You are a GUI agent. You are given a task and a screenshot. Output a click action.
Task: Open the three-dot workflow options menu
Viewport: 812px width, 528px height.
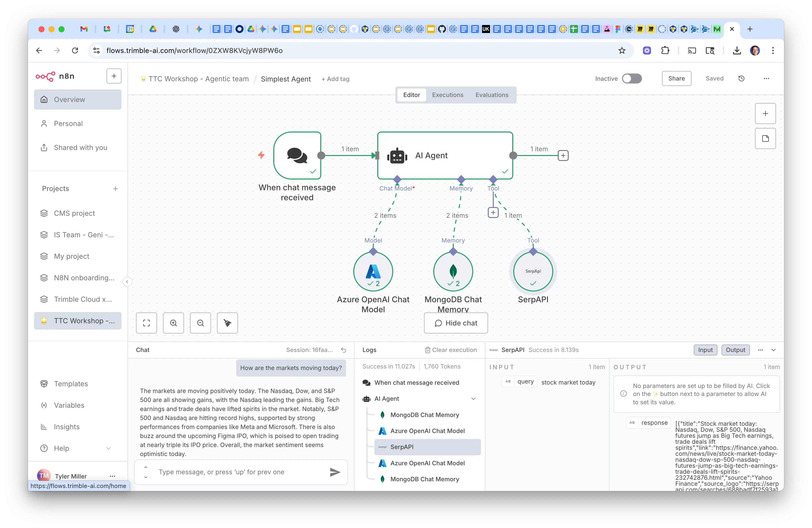click(x=766, y=78)
